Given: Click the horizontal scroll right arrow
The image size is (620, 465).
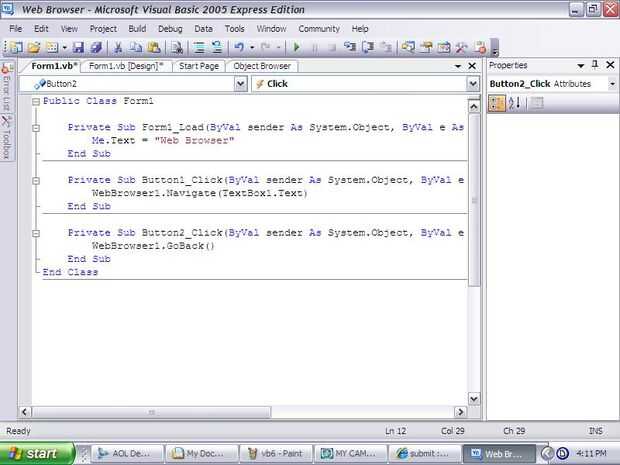Looking at the screenshot, I should coord(460,412).
